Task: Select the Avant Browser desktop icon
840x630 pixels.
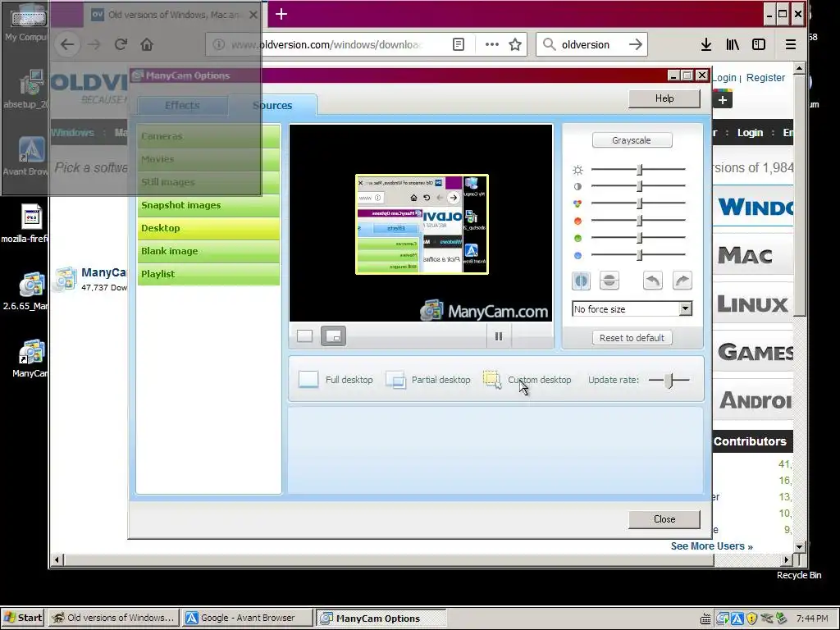Action: click(x=27, y=157)
